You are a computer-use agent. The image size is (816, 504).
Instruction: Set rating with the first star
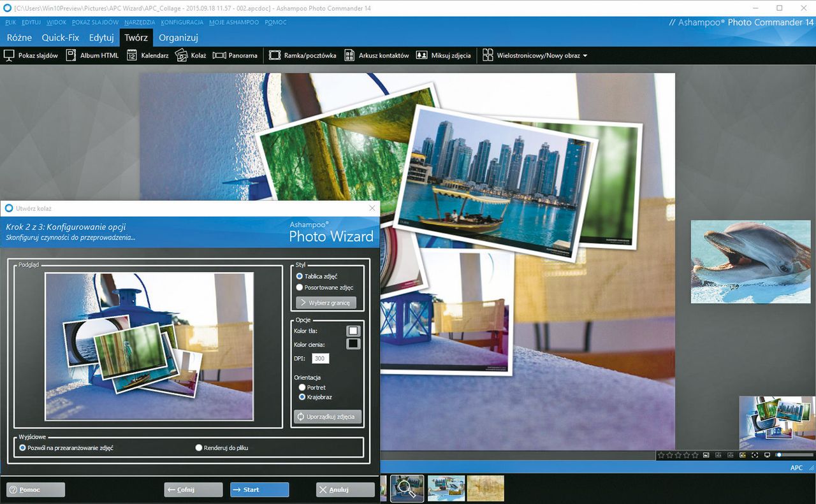coord(661,455)
